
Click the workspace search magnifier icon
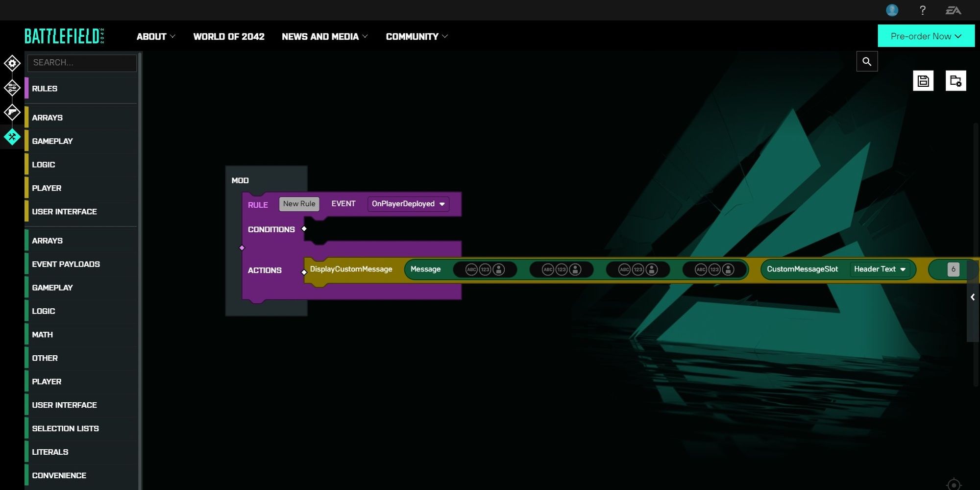(x=867, y=61)
